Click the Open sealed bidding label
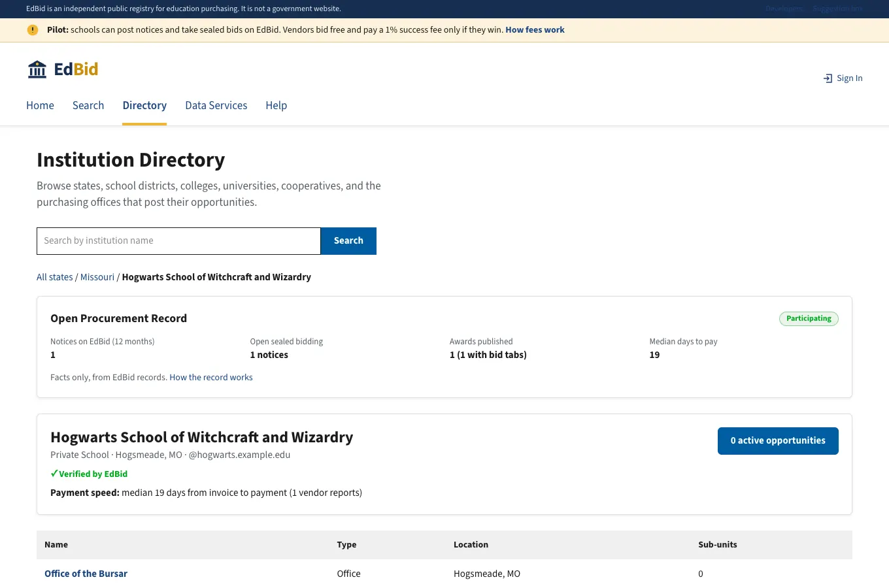Image resolution: width=889 pixels, height=588 pixels. 286,342
